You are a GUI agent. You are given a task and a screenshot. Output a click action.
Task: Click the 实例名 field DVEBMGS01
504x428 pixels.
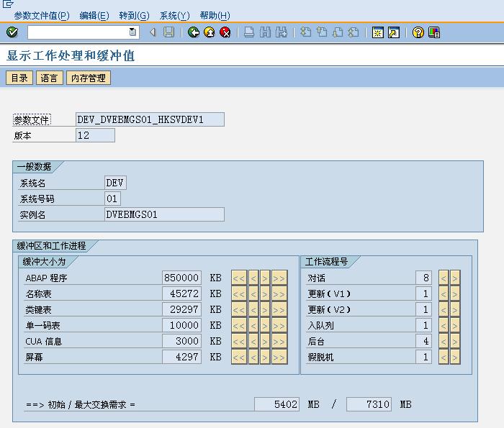click(x=164, y=214)
